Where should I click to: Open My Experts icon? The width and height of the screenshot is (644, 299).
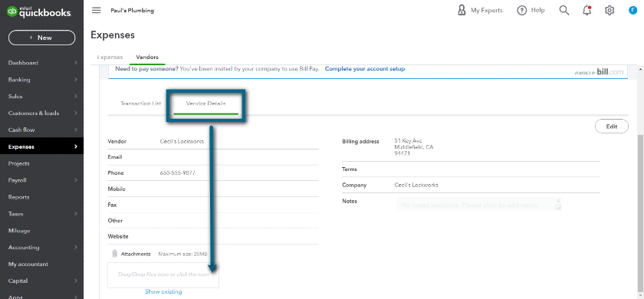[462, 10]
